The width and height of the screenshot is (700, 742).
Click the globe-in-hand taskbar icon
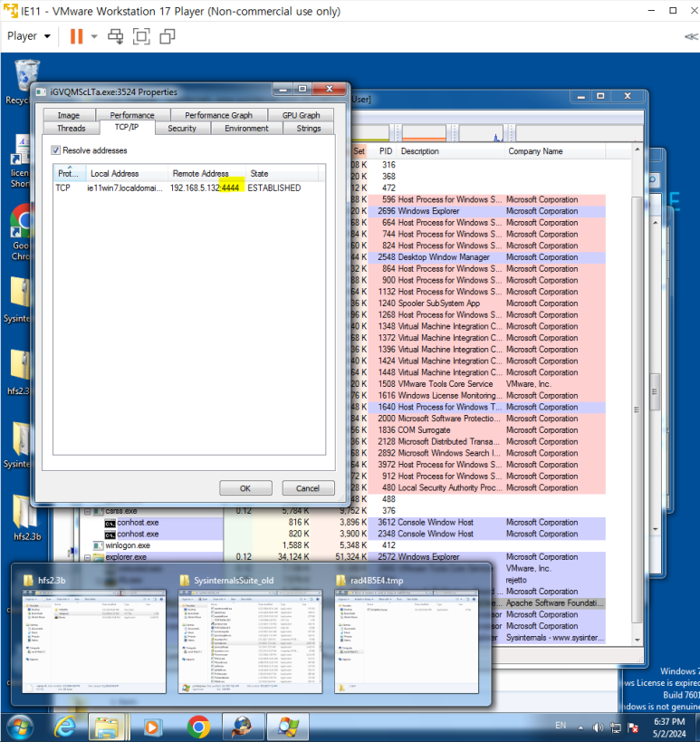point(243,728)
